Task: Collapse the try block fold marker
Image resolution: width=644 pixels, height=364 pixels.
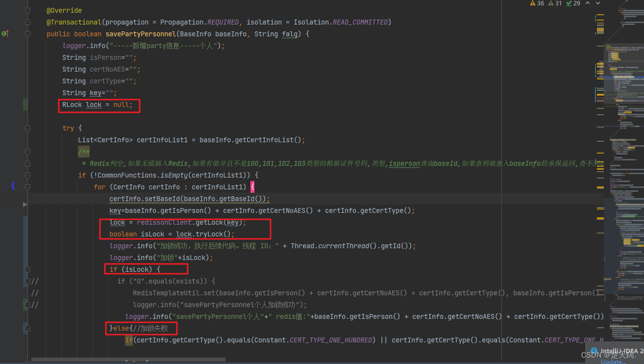Action: [27, 128]
